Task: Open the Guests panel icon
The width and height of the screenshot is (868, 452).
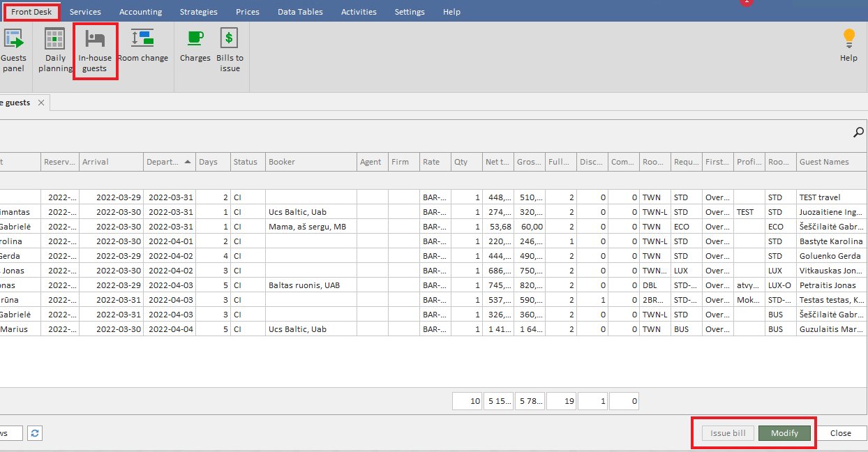Action: point(13,50)
